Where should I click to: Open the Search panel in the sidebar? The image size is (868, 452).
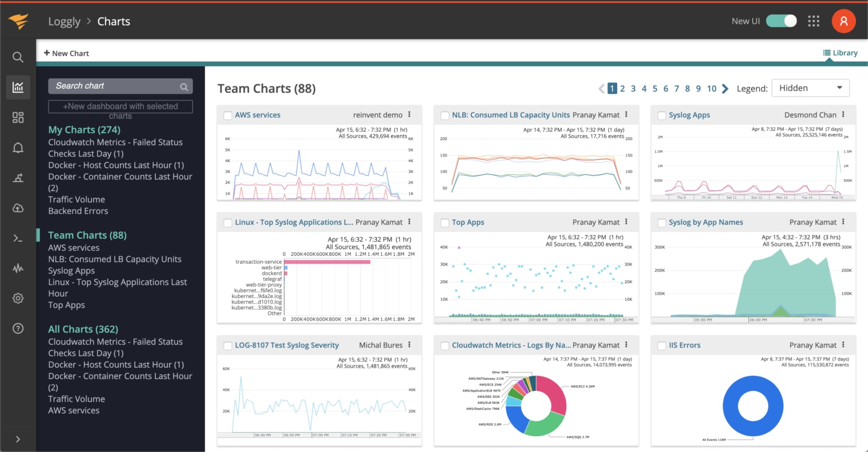point(18,56)
